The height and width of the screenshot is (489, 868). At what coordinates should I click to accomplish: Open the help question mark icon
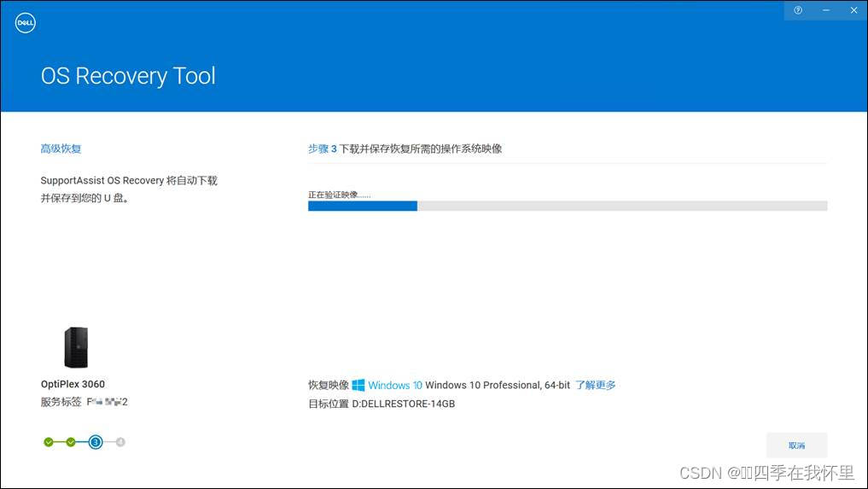798,10
